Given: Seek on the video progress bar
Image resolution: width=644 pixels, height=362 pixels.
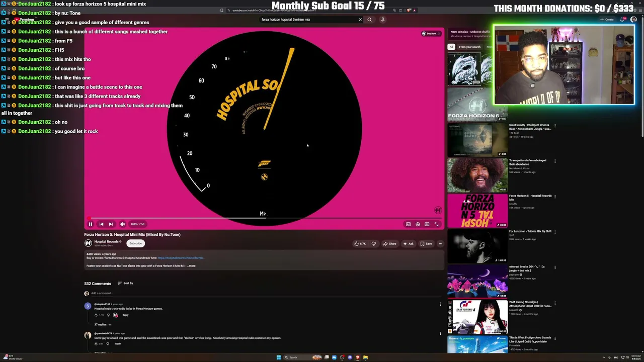Looking at the screenshot, I should (264, 218).
